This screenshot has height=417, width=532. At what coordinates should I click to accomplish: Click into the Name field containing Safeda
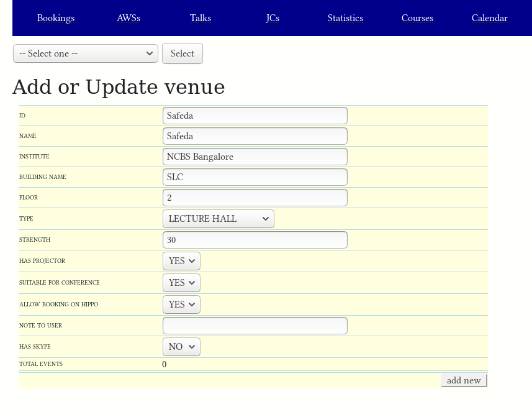click(255, 136)
